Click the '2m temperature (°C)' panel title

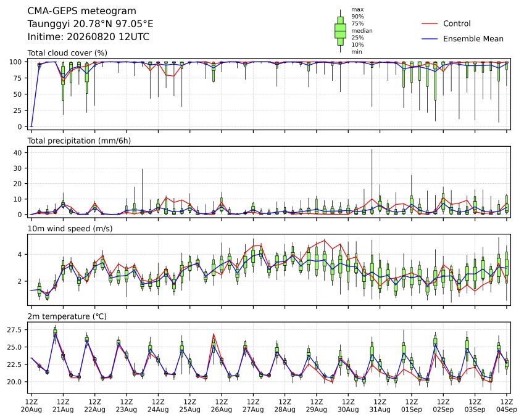pyautogui.click(x=67, y=316)
